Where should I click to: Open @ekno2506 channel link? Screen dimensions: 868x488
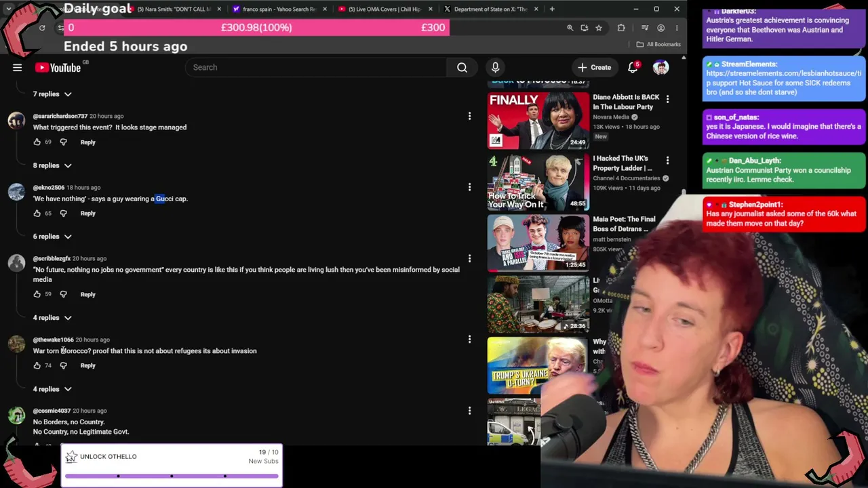pos(49,187)
